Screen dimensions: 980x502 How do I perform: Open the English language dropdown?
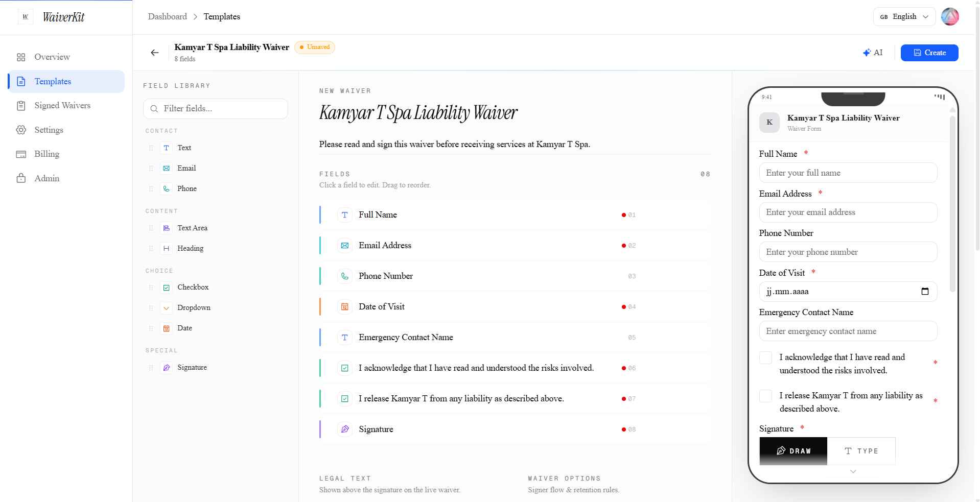click(x=904, y=17)
